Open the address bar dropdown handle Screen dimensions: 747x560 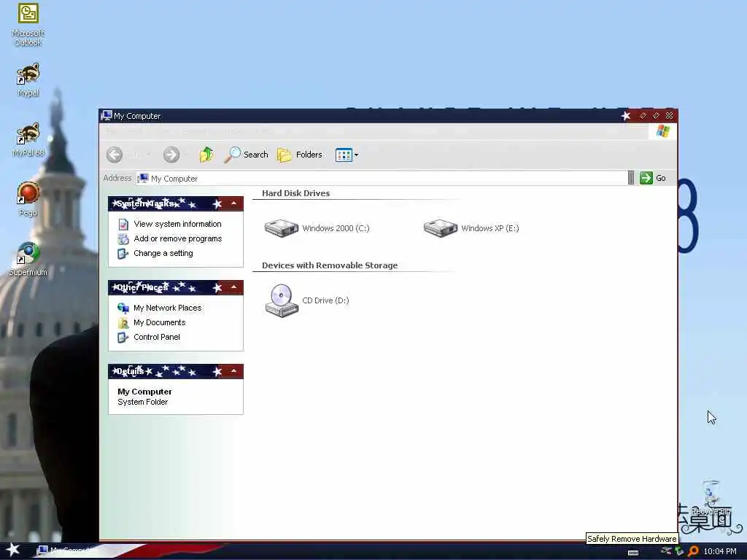coord(631,178)
